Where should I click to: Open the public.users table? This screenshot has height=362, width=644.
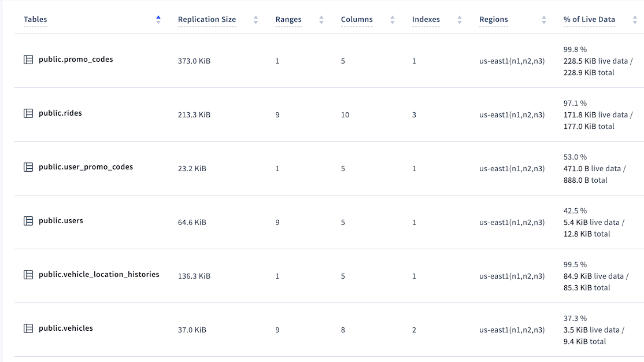tap(61, 221)
